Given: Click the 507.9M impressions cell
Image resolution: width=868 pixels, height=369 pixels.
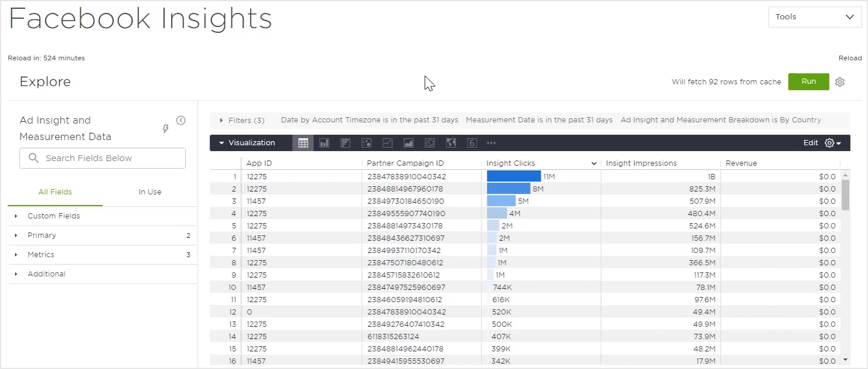Looking at the screenshot, I should click(700, 201).
